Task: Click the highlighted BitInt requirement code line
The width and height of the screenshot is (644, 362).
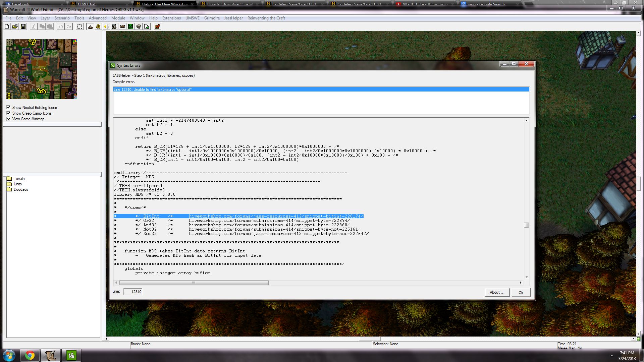Action: (239, 216)
